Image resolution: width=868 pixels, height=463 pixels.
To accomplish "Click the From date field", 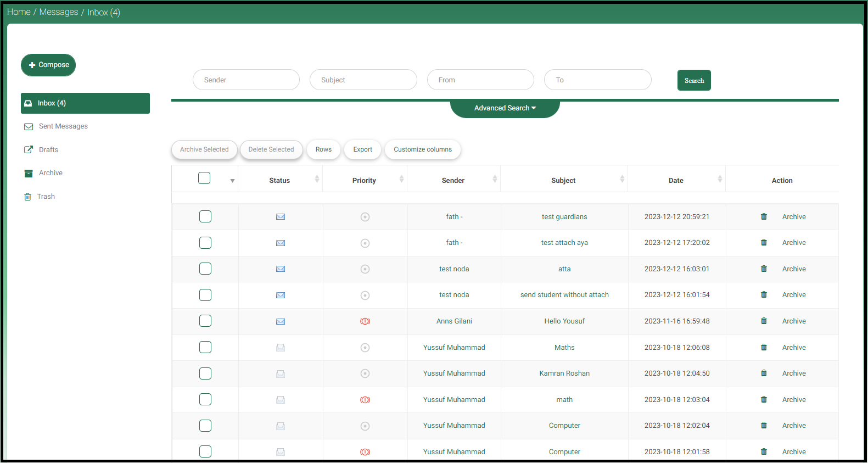I will click(480, 80).
